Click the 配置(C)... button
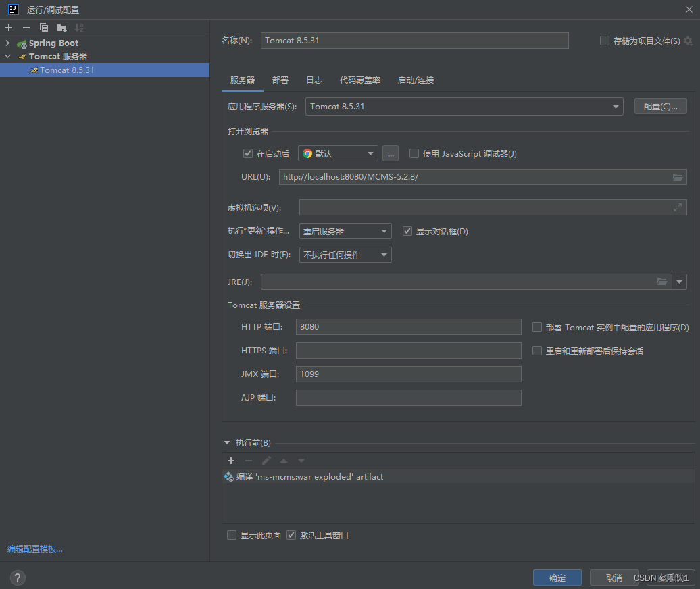Screen dimensions: 700x589 [x=660, y=106]
